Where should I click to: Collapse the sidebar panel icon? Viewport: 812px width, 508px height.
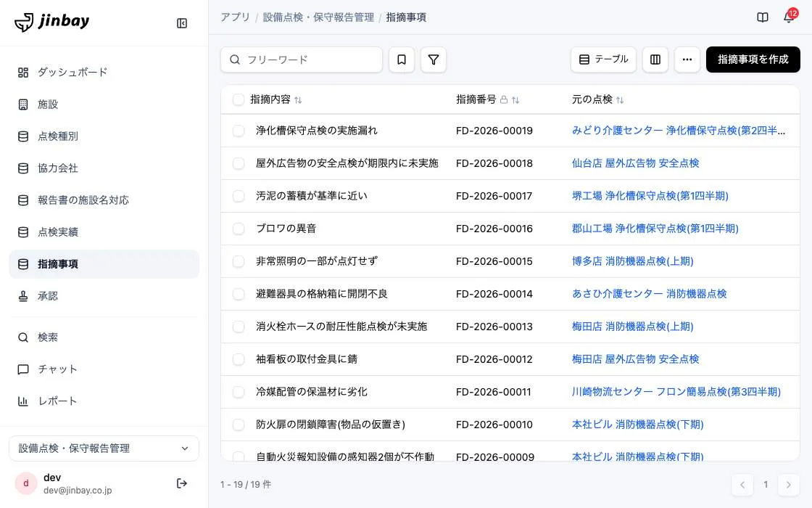point(182,23)
